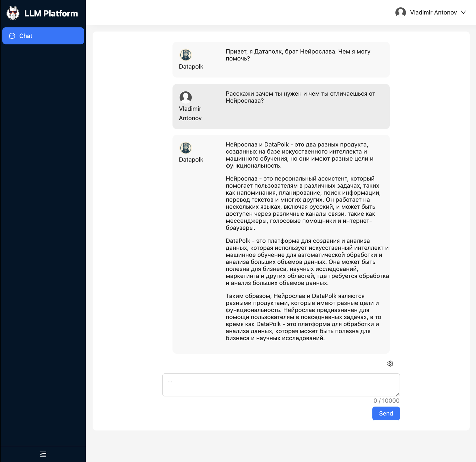Image resolution: width=476 pixels, height=462 pixels.
Task: Click Datapolk avatar in the greeting message
Action: click(x=186, y=55)
